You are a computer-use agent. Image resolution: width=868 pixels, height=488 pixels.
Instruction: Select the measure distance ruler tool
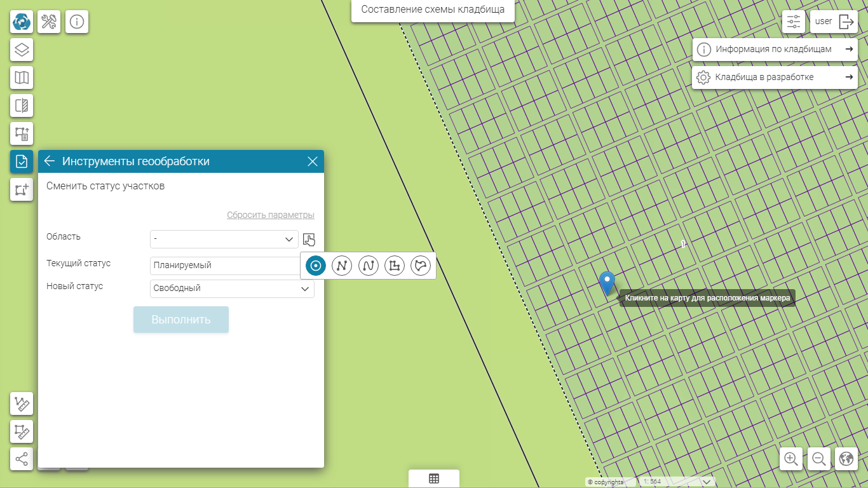tap(22, 403)
